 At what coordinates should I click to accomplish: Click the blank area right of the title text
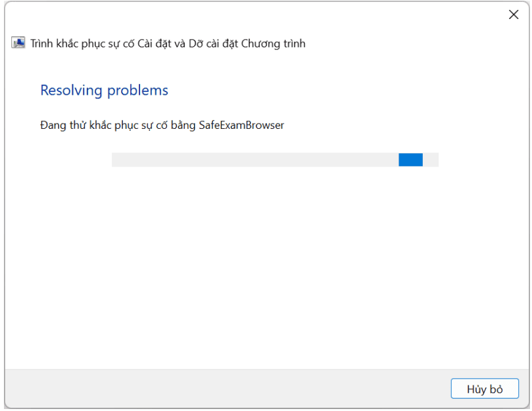(x=408, y=44)
